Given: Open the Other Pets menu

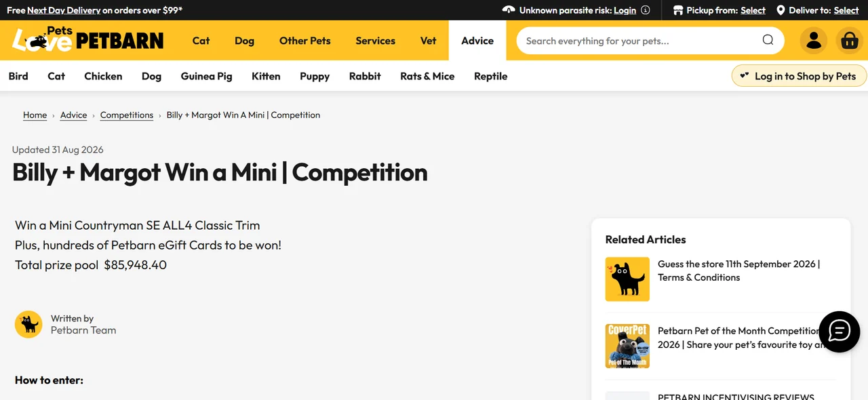Looking at the screenshot, I should [x=305, y=41].
